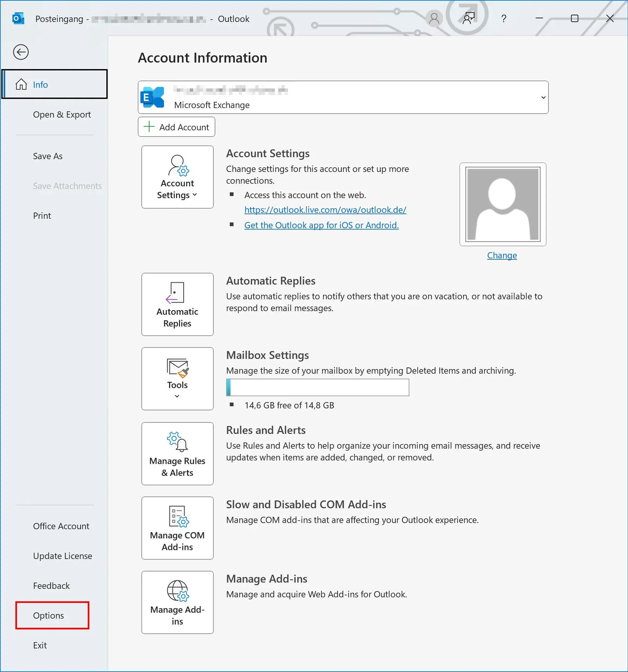Open Get the Outlook app link
Viewport: 628px width, 672px height.
322,225
